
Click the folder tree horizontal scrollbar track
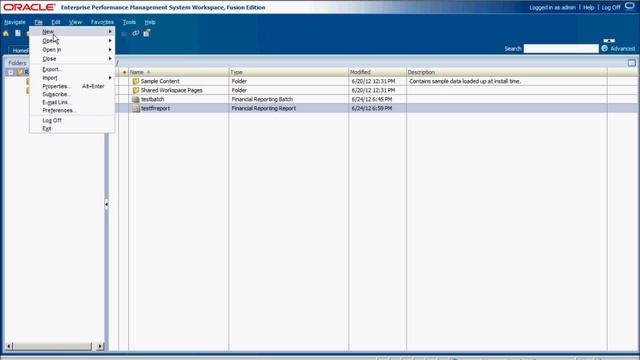coord(52,347)
